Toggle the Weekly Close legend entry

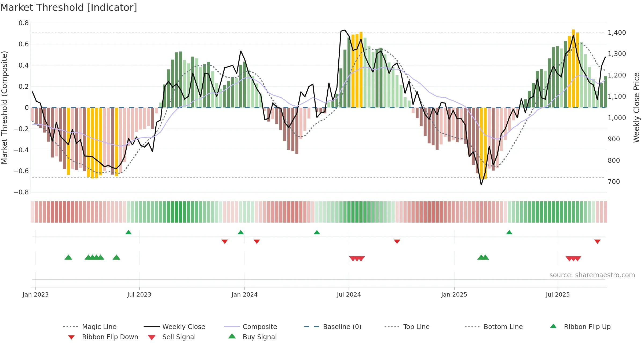[x=174, y=327]
